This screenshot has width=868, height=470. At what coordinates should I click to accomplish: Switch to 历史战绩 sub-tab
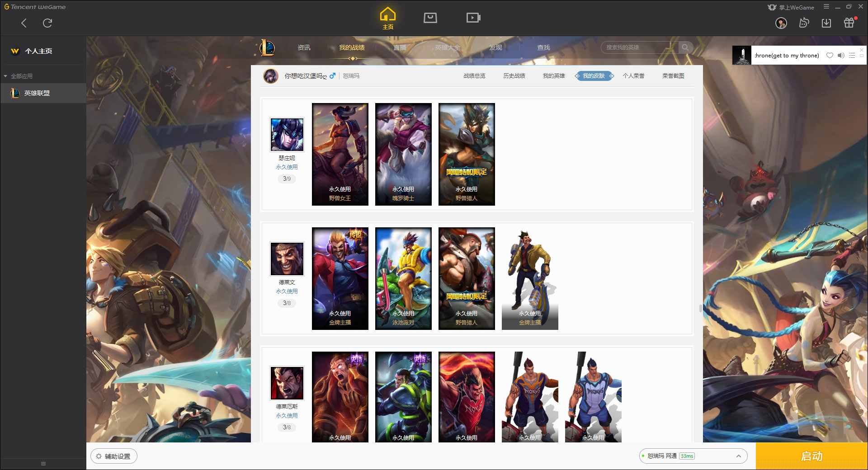coord(514,76)
